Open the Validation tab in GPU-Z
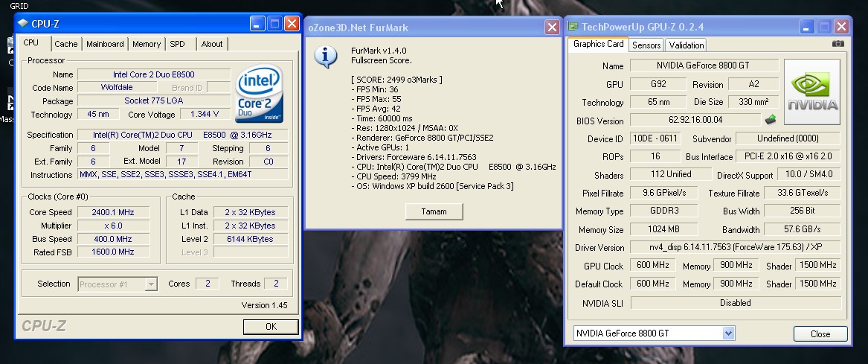 coord(686,45)
